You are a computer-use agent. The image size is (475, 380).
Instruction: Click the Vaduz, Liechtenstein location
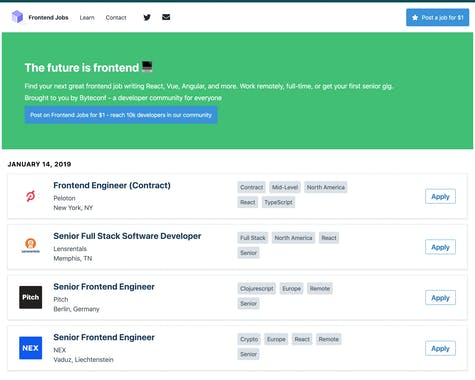click(x=83, y=360)
